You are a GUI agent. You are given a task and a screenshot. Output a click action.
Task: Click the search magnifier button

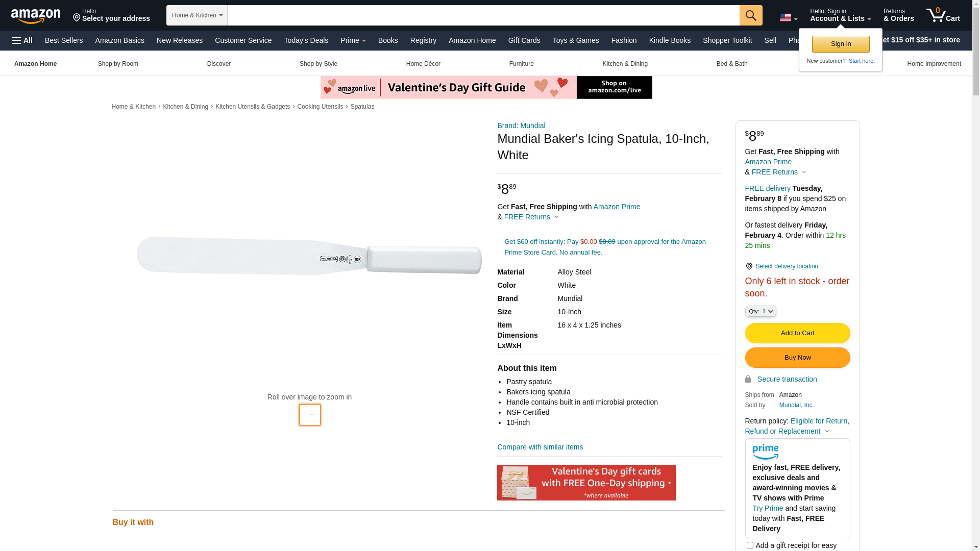750,15
